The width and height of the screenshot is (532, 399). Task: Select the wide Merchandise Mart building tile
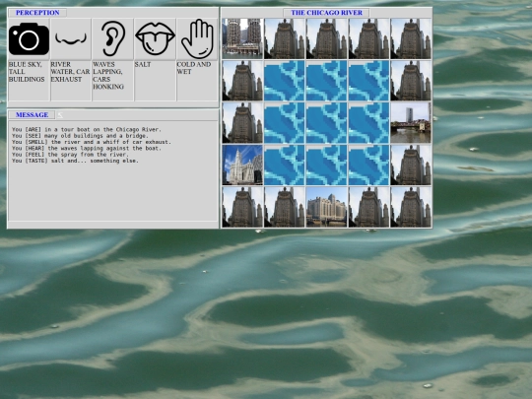point(327,207)
